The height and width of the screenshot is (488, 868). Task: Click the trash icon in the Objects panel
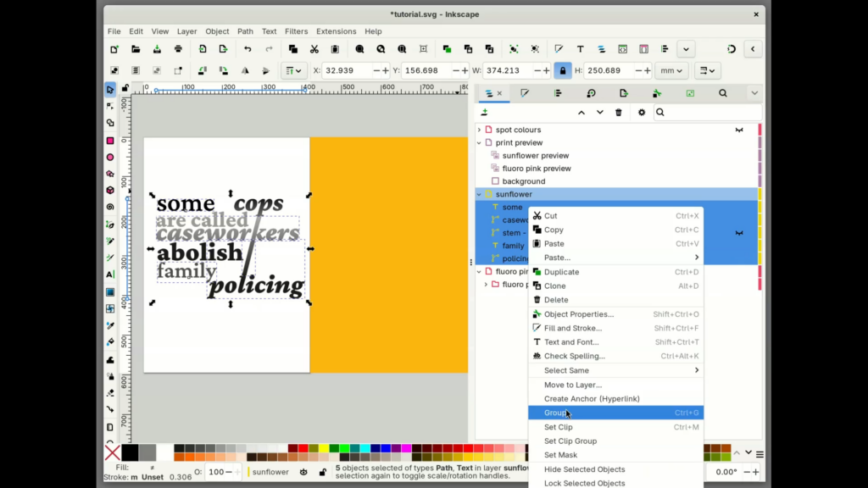coord(618,112)
